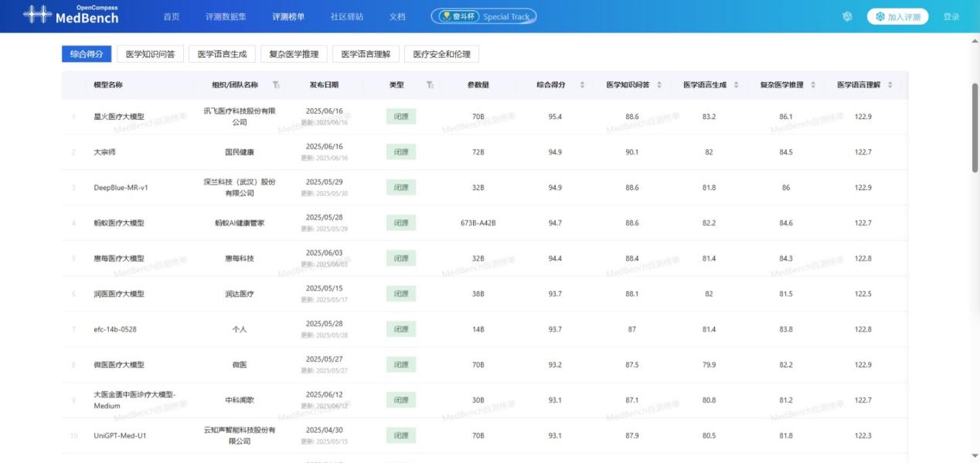The height and width of the screenshot is (463, 980).
Task: Switch to 复杂医学推理 tab
Action: pos(294,54)
